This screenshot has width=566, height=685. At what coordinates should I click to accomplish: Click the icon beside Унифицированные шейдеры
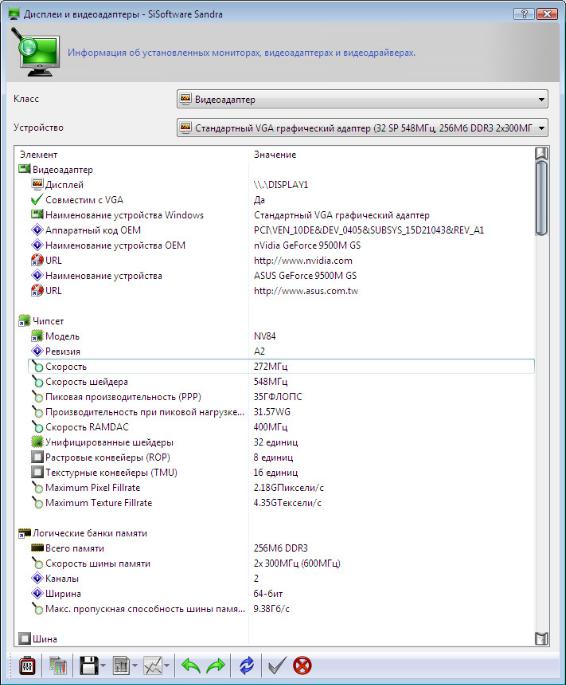click(x=37, y=442)
